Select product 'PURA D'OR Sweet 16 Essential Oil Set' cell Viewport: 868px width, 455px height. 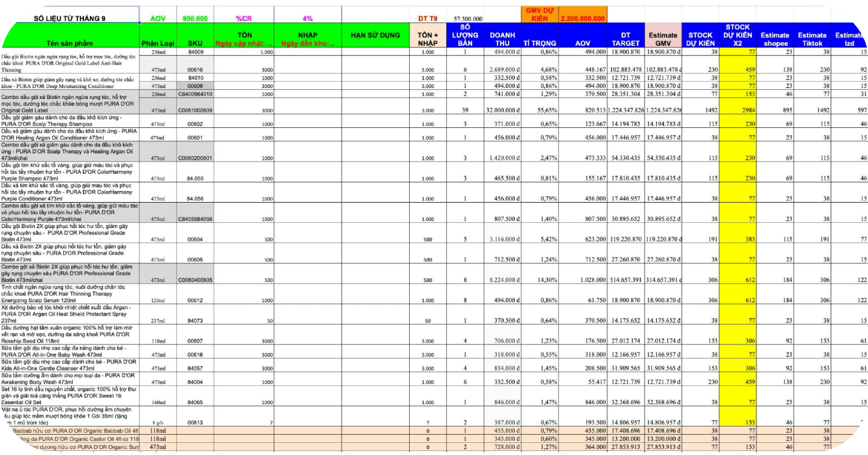(70, 395)
